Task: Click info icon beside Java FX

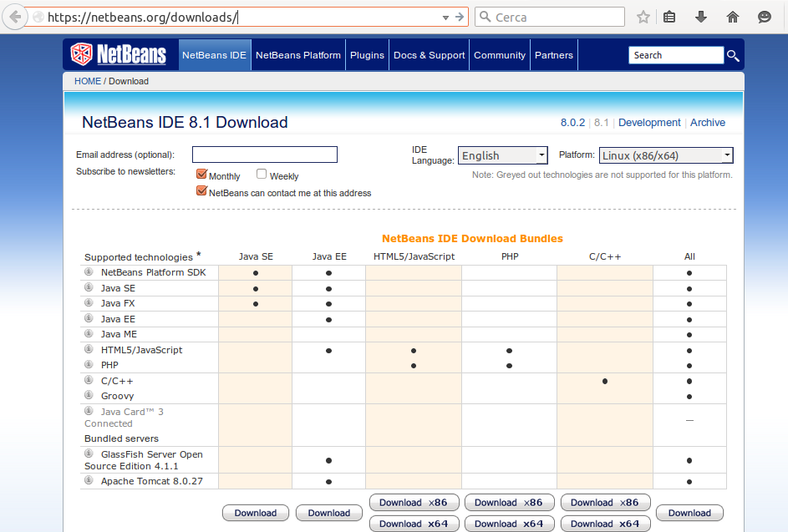Action: (89, 302)
